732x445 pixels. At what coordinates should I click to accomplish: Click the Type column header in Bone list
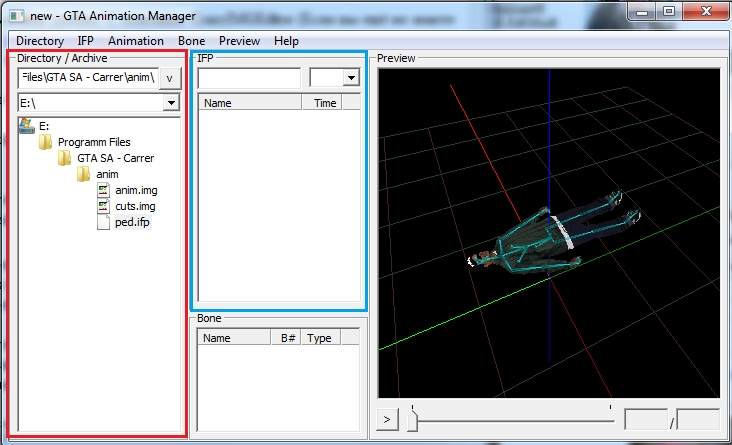(x=320, y=338)
